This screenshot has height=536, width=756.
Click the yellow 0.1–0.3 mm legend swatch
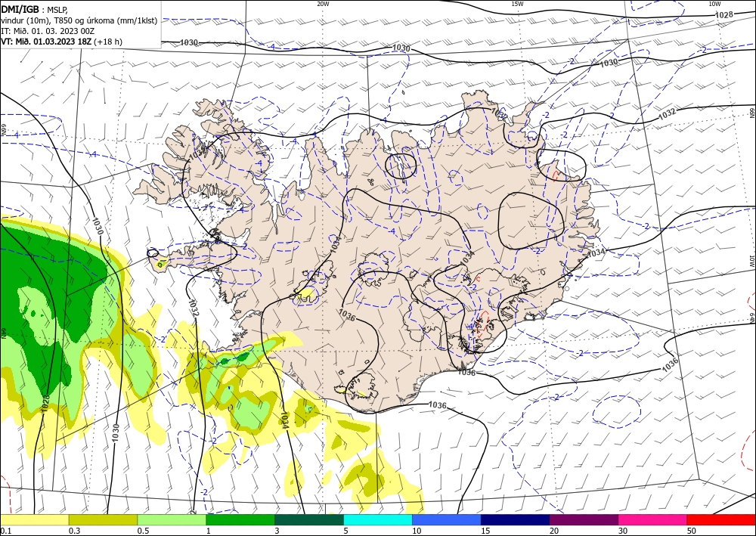pyautogui.click(x=34, y=519)
